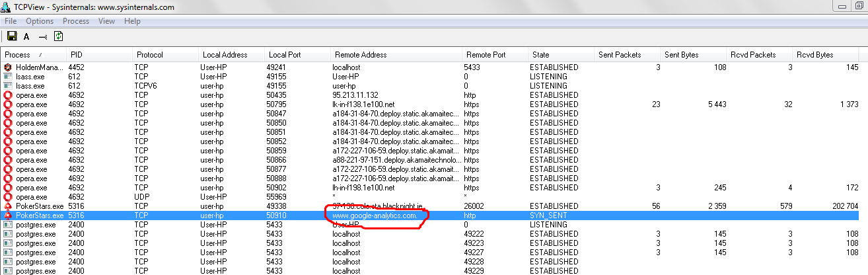Click the Sent Bytes value 2 359

715,206
